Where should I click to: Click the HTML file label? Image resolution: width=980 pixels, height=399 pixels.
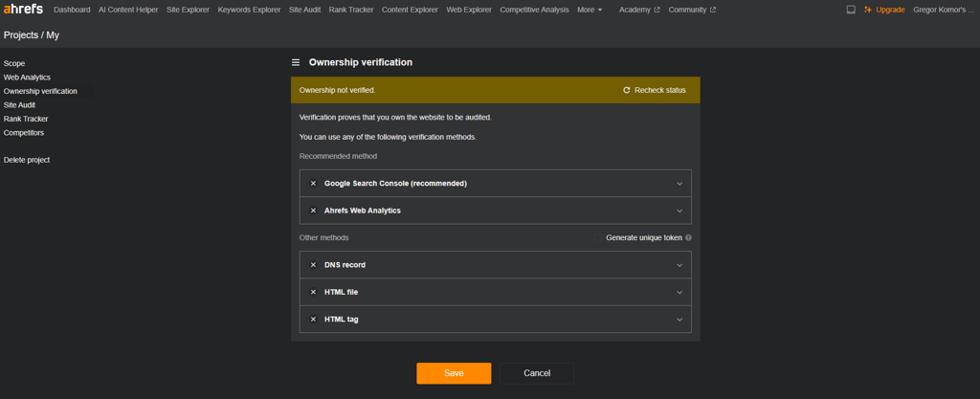[x=342, y=292]
